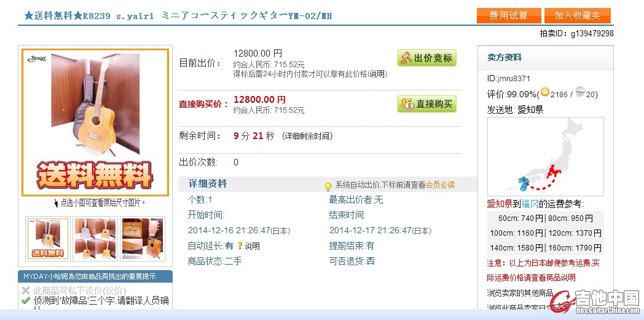Click 可否退货:否 return policy text
The width and height of the screenshot is (644, 320).
352,261
